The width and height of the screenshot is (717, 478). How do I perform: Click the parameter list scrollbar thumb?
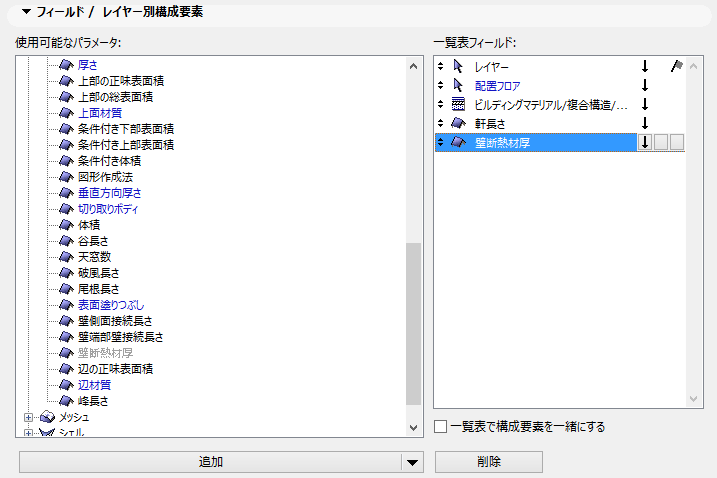tap(413, 324)
